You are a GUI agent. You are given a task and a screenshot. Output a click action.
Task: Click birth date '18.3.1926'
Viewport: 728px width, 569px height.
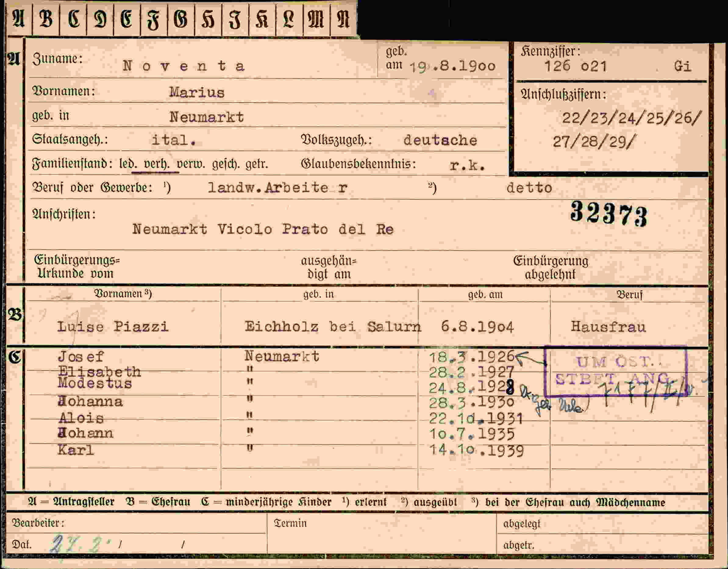click(472, 357)
